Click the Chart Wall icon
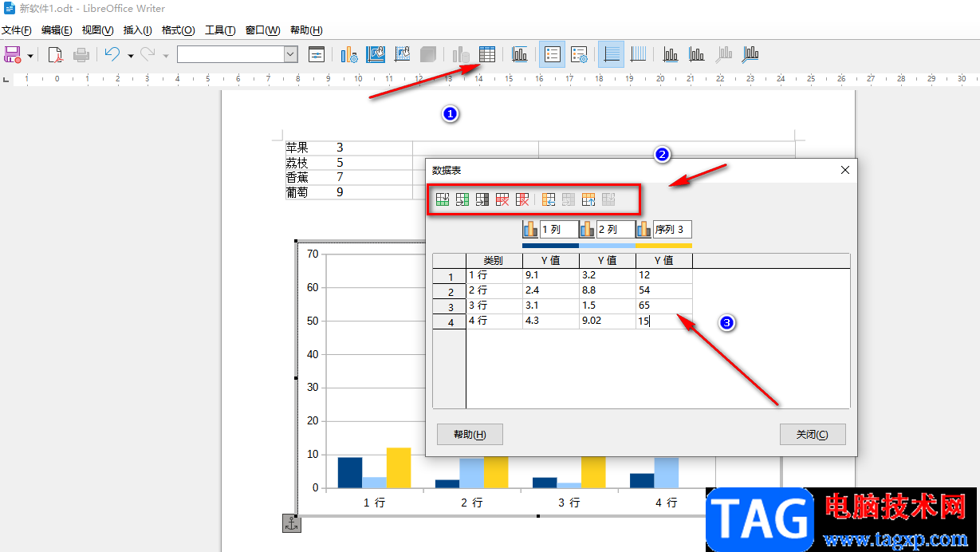The width and height of the screenshot is (980, 552). (x=402, y=55)
